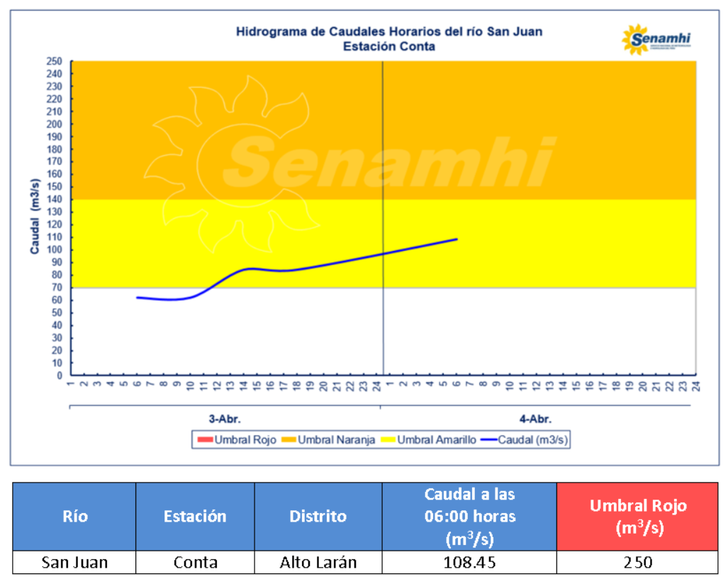Select the Umbral Naranja legend swatch
Viewport: 728px width, 579px height.
coord(289,439)
